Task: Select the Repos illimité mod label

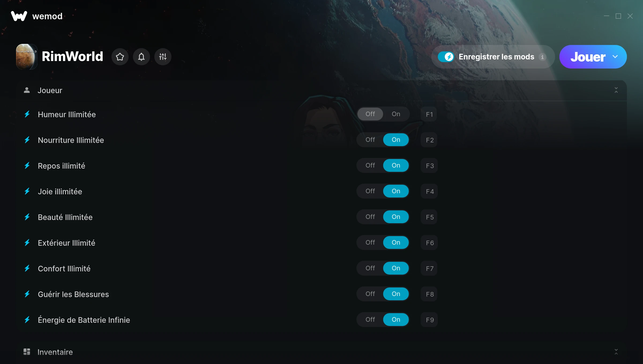Action: [x=61, y=166]
